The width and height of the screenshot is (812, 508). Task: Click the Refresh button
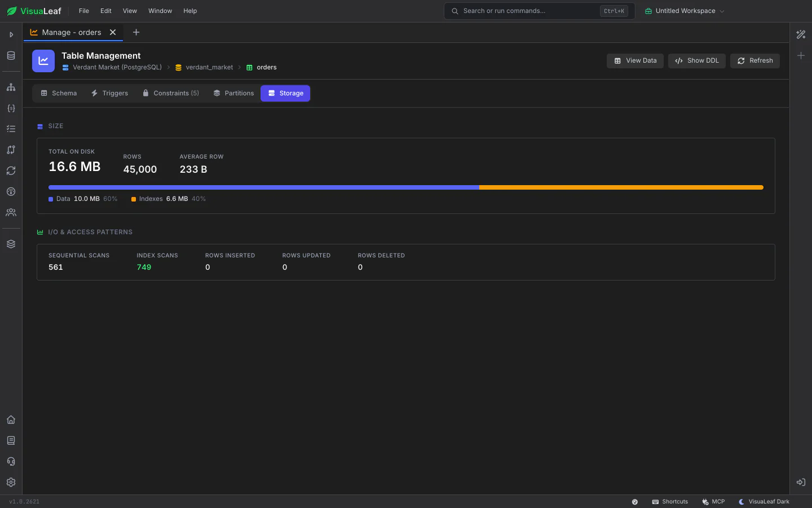[x=755, y=60]
